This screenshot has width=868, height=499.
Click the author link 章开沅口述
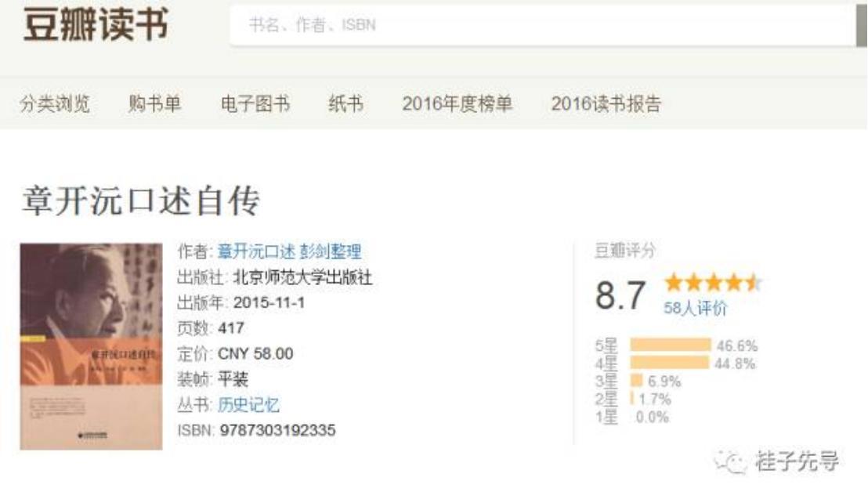[x=256, y=251]
